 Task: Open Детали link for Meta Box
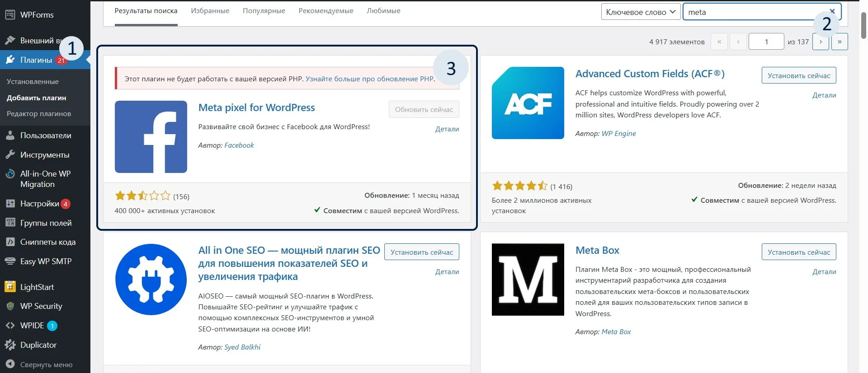[x=824, y=272]
